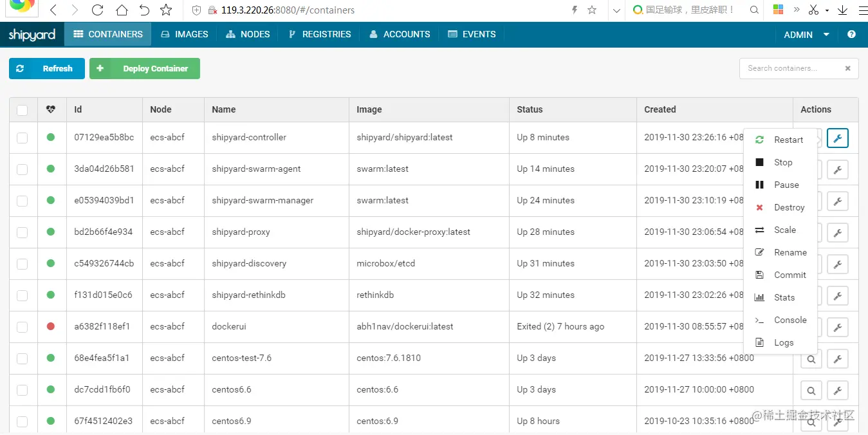Viewport: 868px width, 435px height.
Task: Bookmark the page with the star beside the home icon
Action: point(166,10)
